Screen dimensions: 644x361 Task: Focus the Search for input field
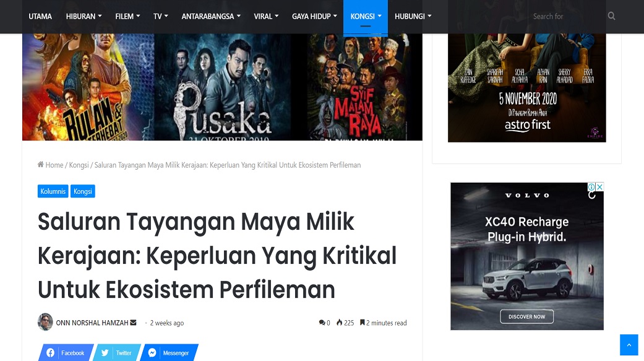pyautogui.click(x=564, y=16)
